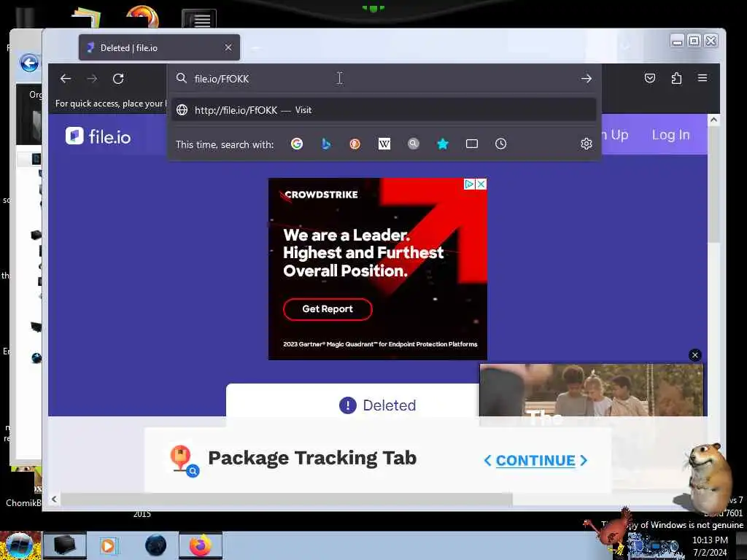The width and height of the screenshot is (747, 560).
Task: Close the Deleted | file.io tab
Action: 228,47
